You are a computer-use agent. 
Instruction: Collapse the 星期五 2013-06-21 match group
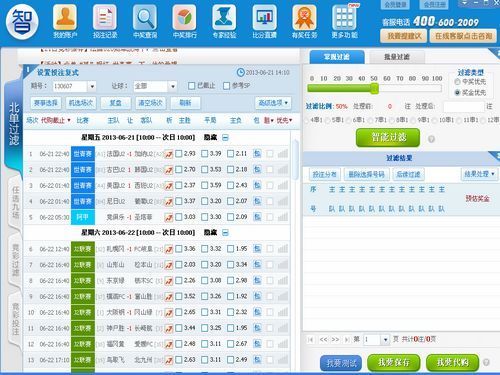pyautogui.click(x=225, y=138)
